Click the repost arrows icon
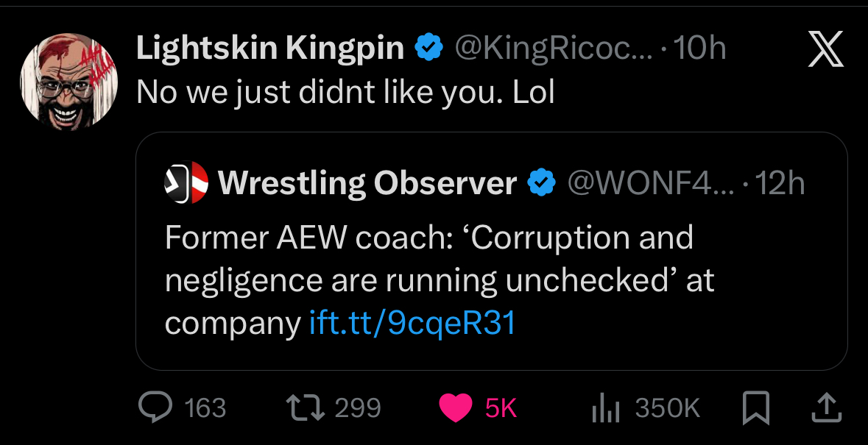Image resolution: width=868 pixels, height=445 pixels. pyautogui.click(x=305, y=407)
